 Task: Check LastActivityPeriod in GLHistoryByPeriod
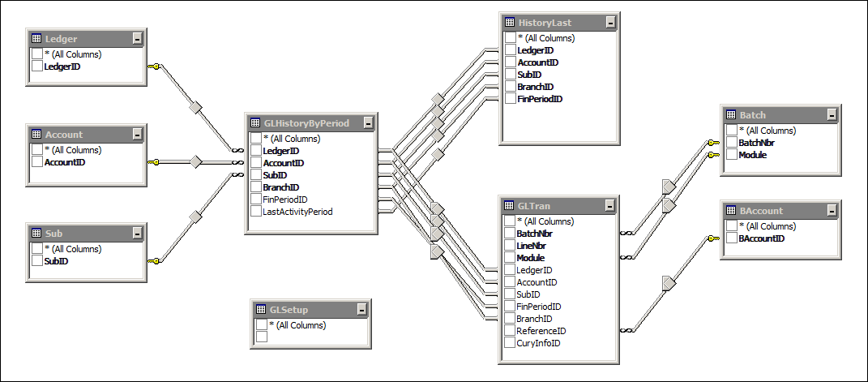click(256, 212)
